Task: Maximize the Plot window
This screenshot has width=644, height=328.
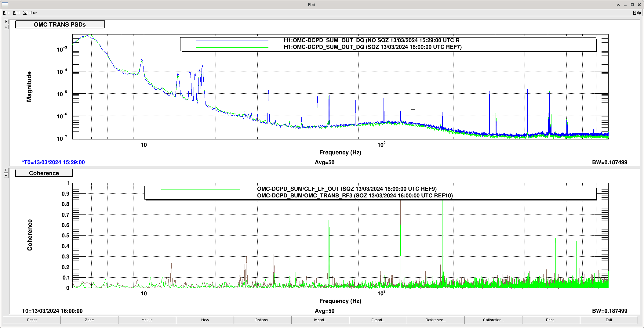Action: (632, 5)
